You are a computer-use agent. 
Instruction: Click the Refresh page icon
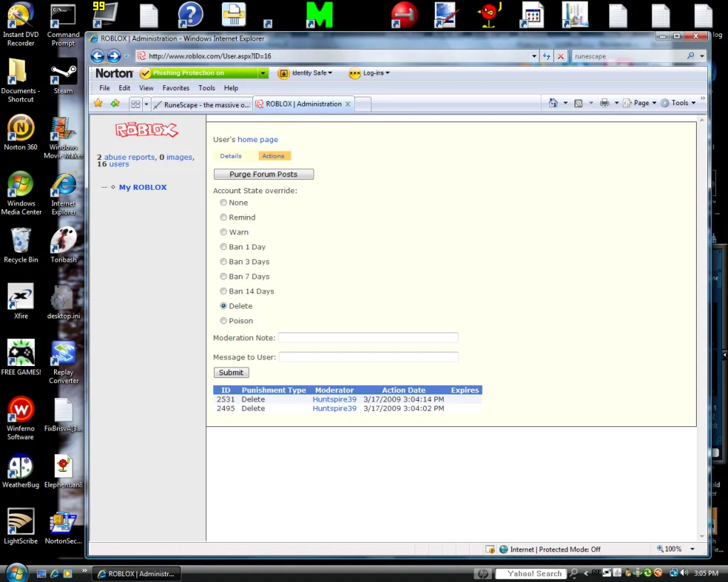click(546, 56)
